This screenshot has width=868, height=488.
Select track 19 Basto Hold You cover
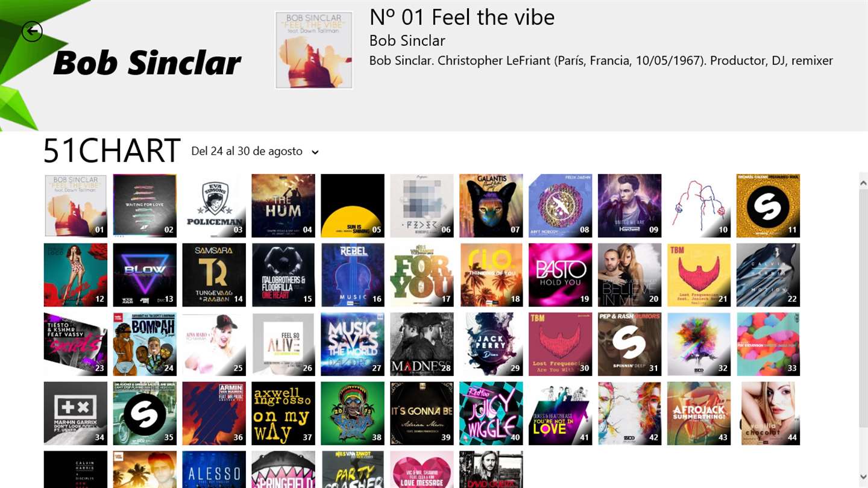coord(561,275)
